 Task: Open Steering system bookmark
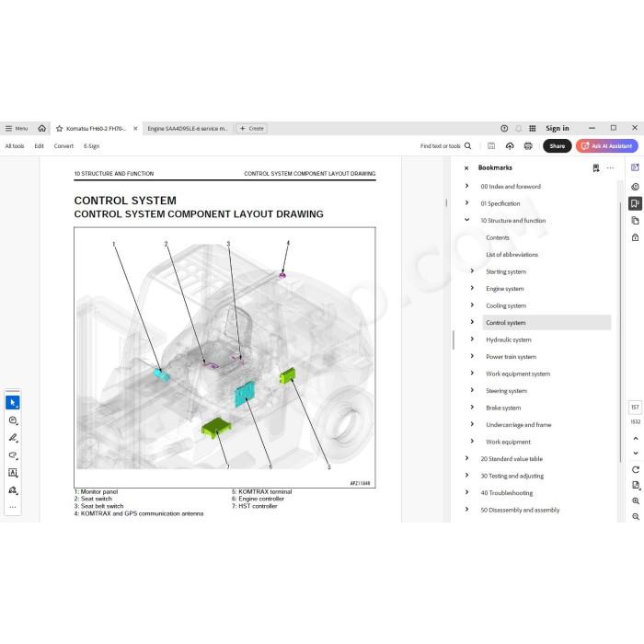coord(506,391)
